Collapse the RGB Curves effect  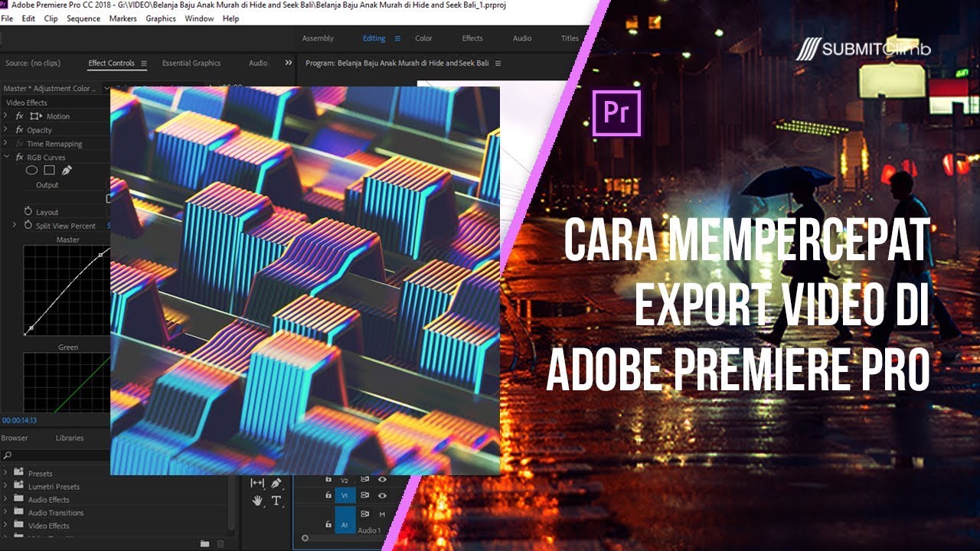click(6, 157)
